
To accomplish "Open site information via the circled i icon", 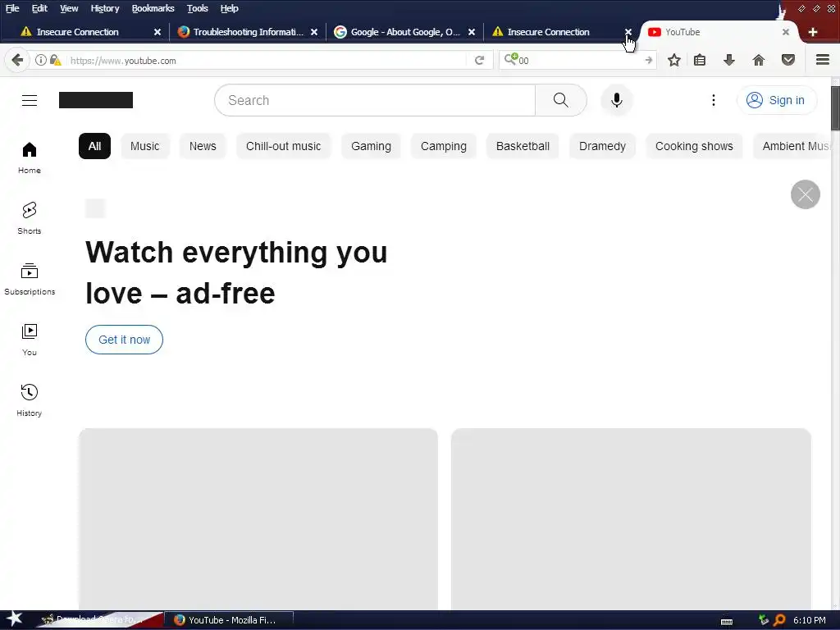I will point(41,60).
